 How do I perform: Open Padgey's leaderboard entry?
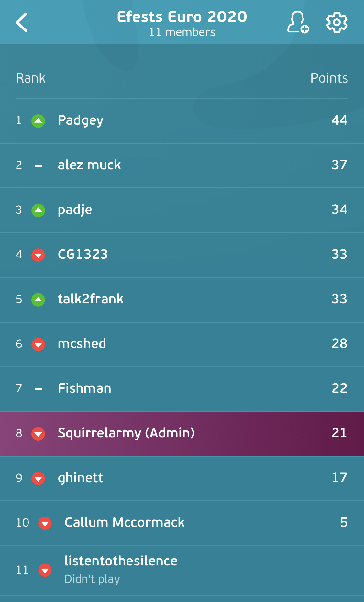[x=182, y=121]
